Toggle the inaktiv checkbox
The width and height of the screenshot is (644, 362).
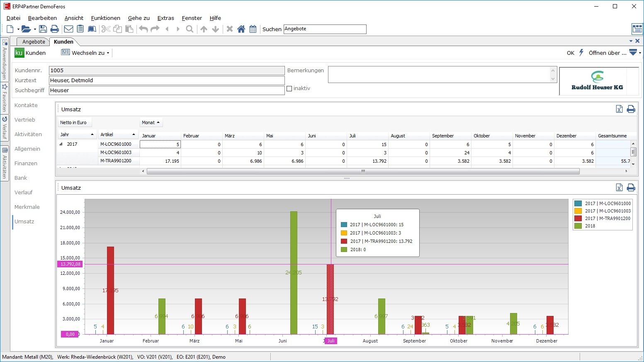(x=289, y=88)
